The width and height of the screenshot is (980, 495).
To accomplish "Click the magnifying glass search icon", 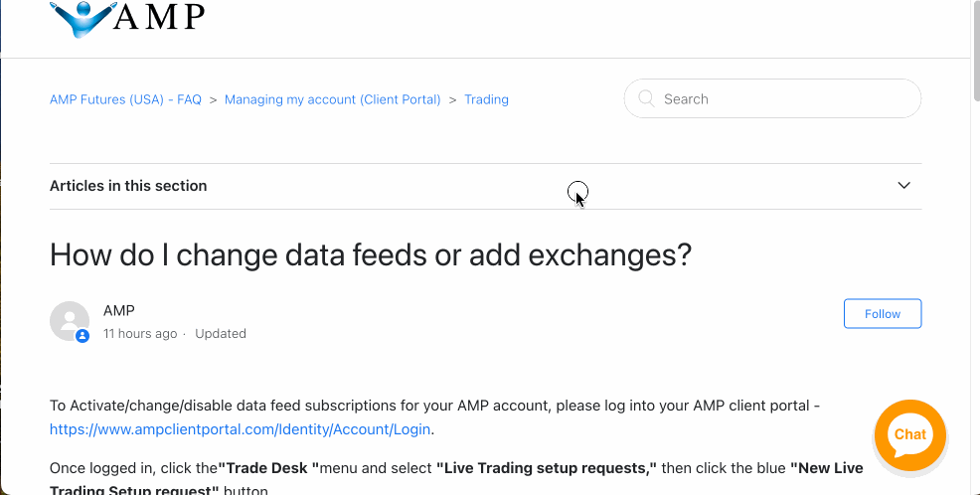I will coord(646,98).
